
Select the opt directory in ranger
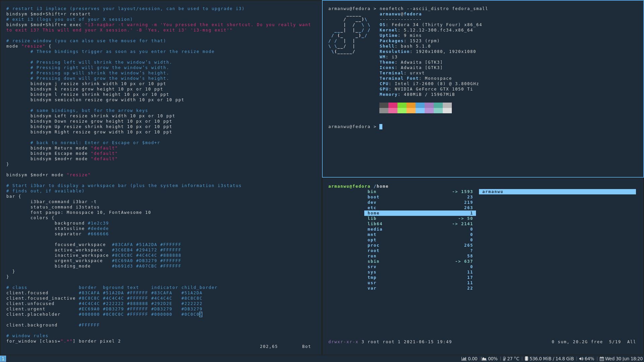(420, 240)
